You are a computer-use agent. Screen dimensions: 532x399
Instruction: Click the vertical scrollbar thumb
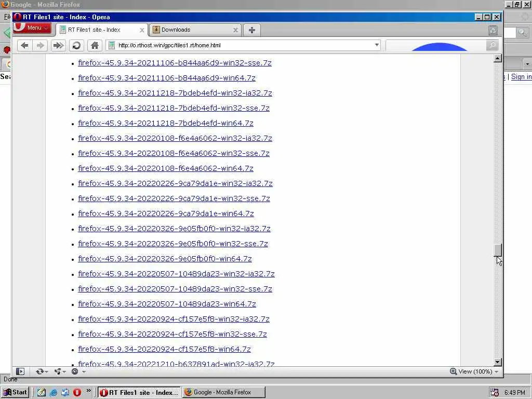497,250
